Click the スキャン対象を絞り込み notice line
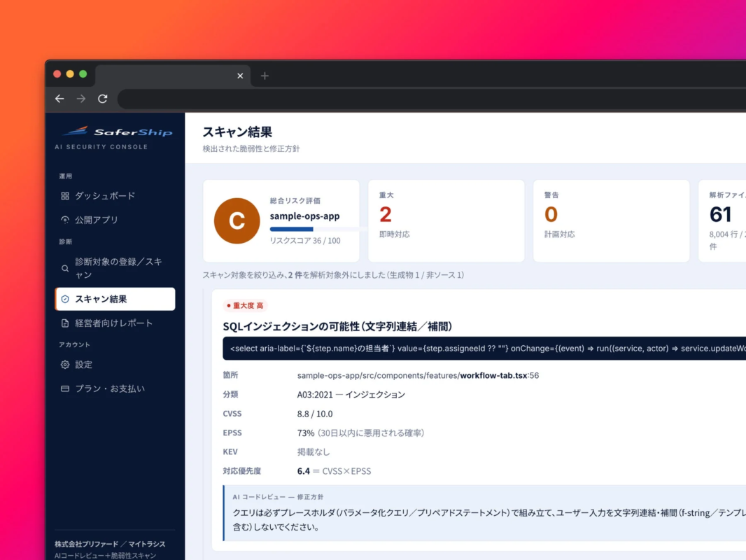746x560 pixels. point(334,275)
